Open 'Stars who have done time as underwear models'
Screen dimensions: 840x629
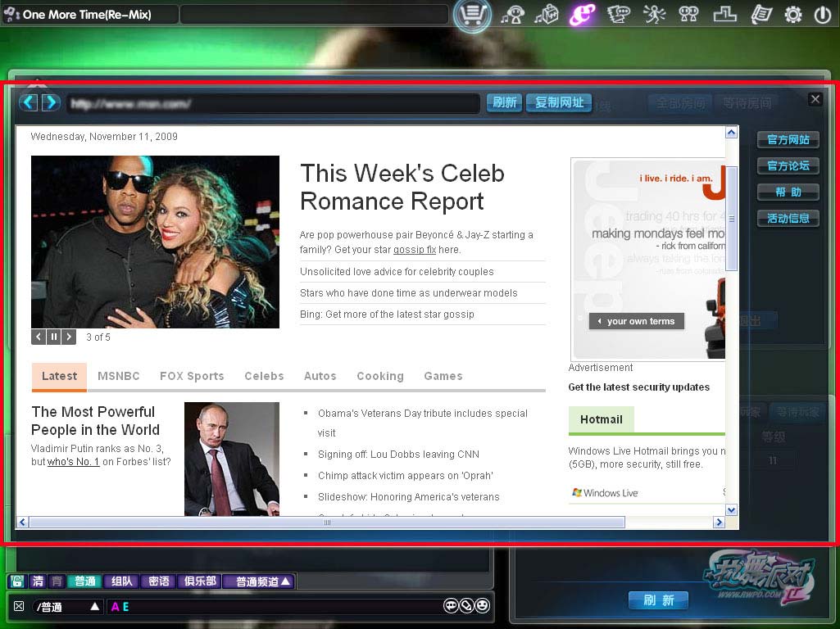[409, 293]
